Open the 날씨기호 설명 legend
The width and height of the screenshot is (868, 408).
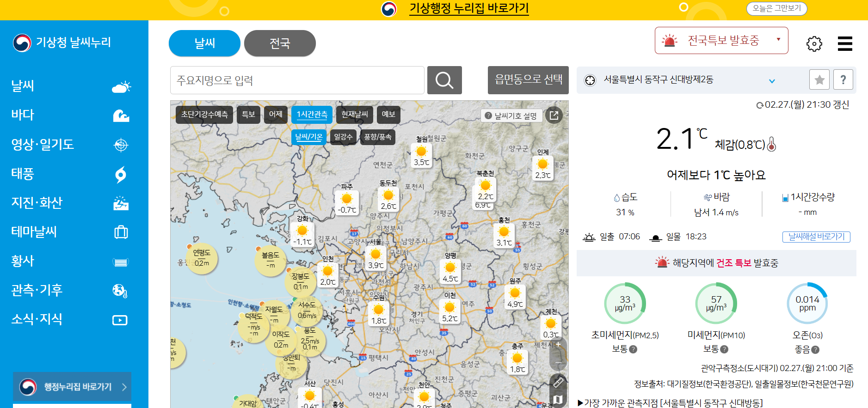pos(511,116)
